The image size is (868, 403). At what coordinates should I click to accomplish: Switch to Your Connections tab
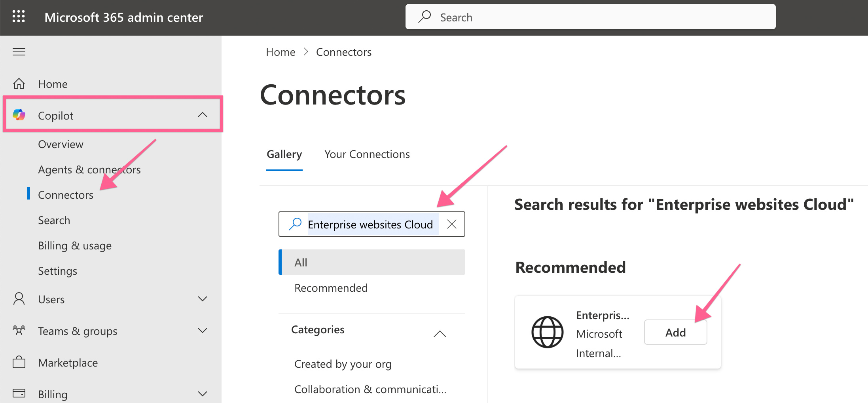point(367,154)
